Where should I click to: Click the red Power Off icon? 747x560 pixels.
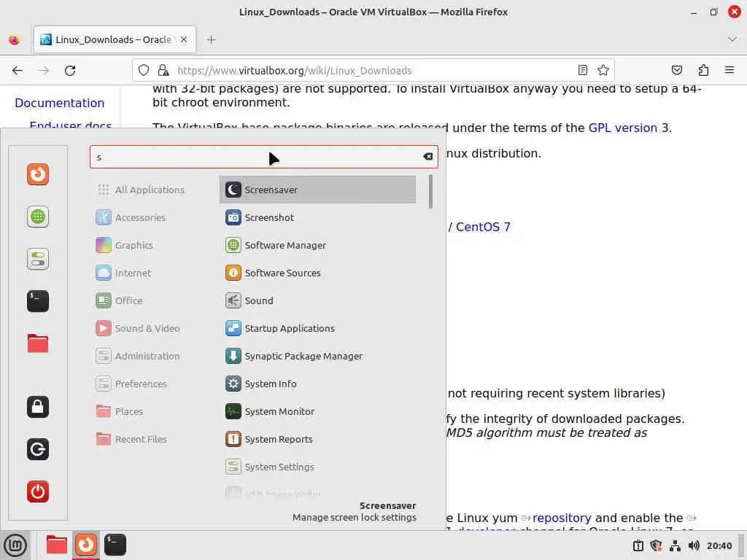coord(38,491)
